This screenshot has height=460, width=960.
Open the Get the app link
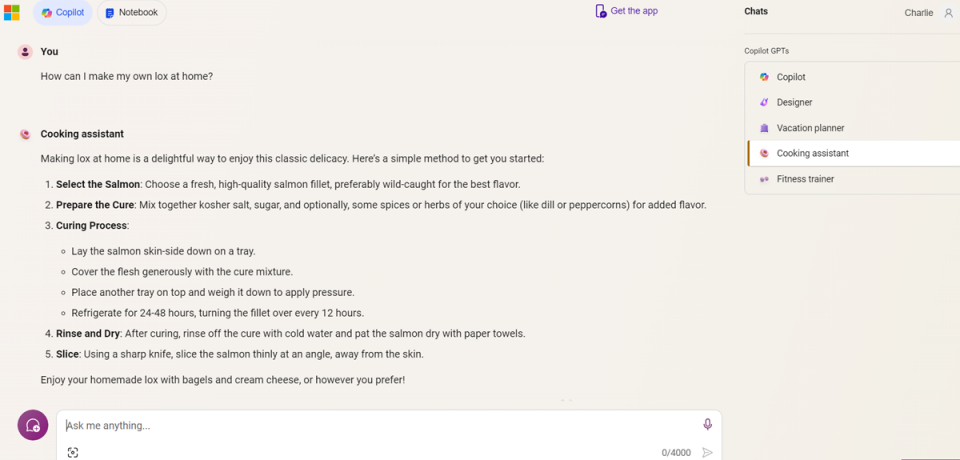634,11
